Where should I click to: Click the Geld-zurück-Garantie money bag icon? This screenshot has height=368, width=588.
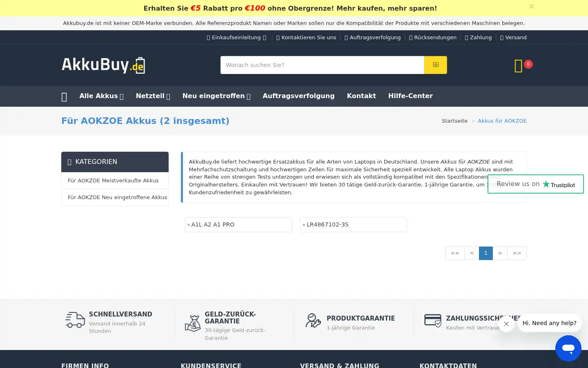point(193,323)
